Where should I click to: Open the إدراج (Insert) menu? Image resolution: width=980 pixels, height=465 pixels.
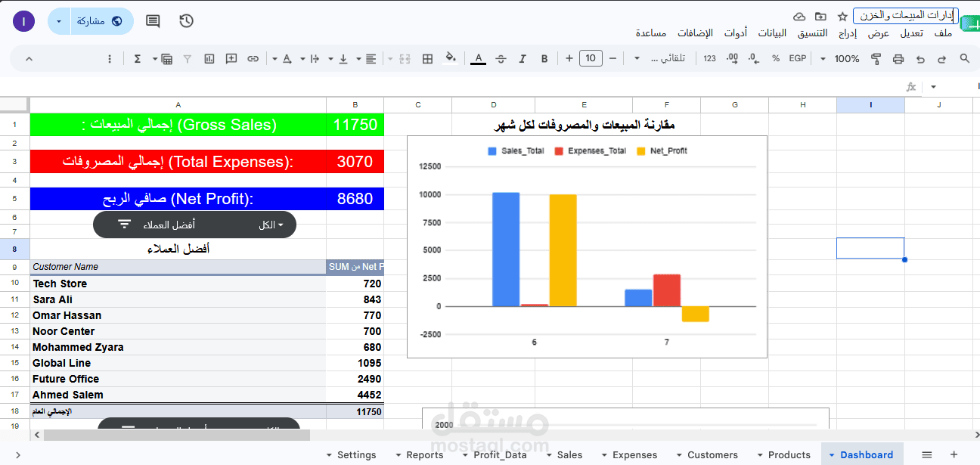[x=847, y=33]
